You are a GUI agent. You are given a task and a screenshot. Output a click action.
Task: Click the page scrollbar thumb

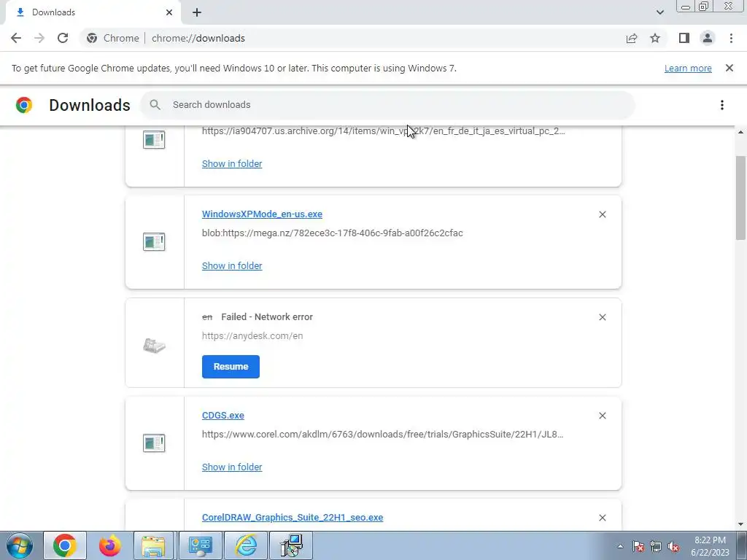point(740,198)
